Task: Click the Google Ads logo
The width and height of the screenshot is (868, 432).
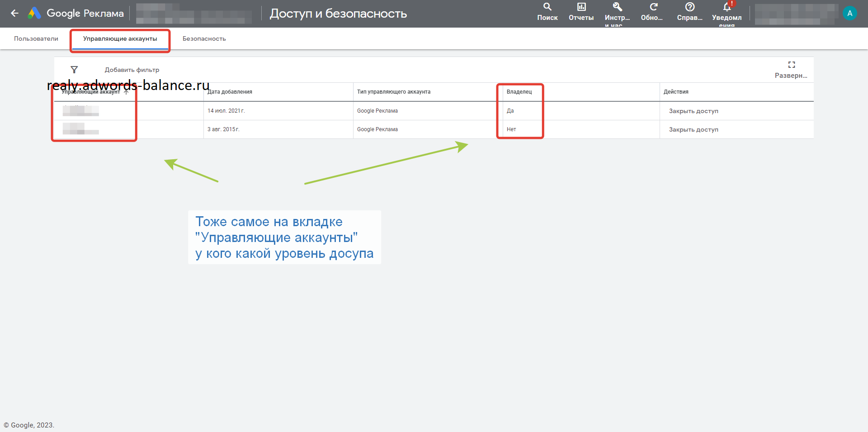Action: [x=34, y=13]
